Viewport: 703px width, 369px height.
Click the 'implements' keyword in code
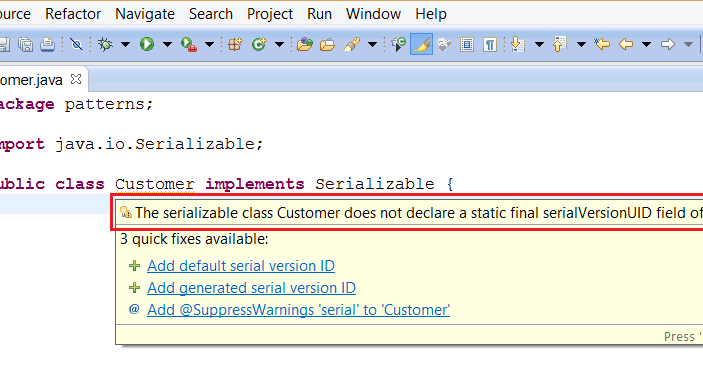[255, 184]
